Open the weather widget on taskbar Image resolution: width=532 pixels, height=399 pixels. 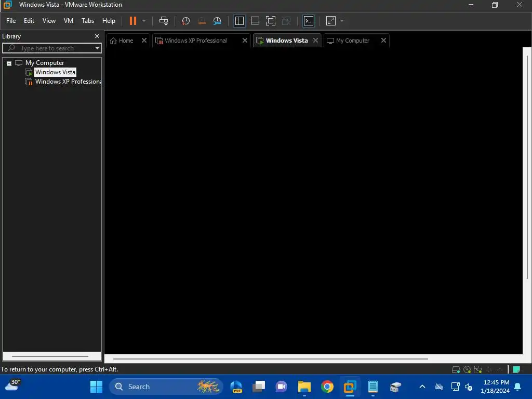[12, 385]
